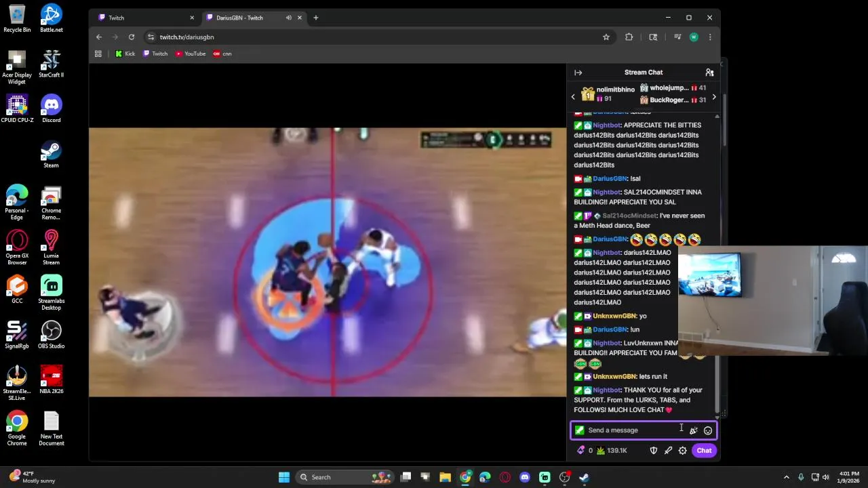The image size is (868, 488).
Task: Open Shield Mode icon
Action: 654,450
